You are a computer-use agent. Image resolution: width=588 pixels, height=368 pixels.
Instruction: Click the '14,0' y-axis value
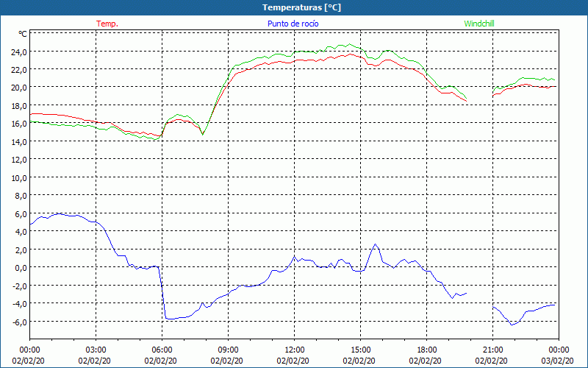click(x=19, y=142)
